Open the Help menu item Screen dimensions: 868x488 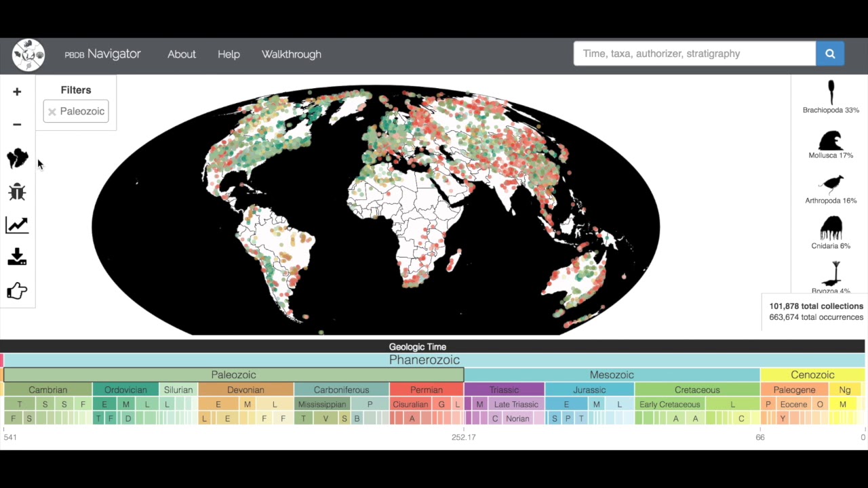click(x=229, y=54)
